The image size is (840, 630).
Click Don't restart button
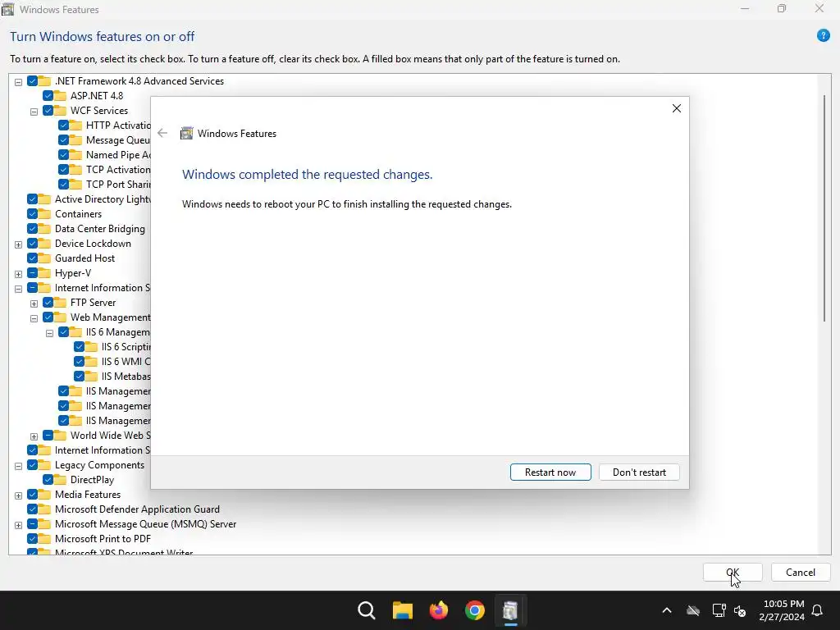coord(639,472)
